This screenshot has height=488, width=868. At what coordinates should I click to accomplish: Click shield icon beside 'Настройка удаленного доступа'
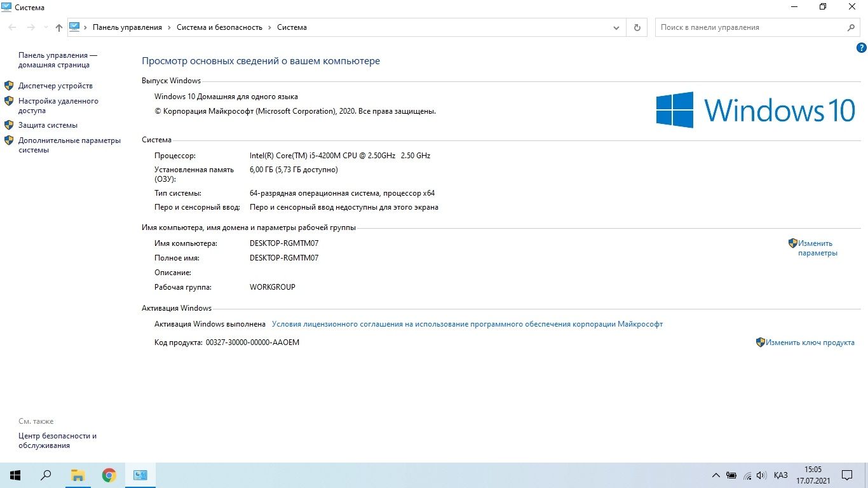tap(9, 100)
